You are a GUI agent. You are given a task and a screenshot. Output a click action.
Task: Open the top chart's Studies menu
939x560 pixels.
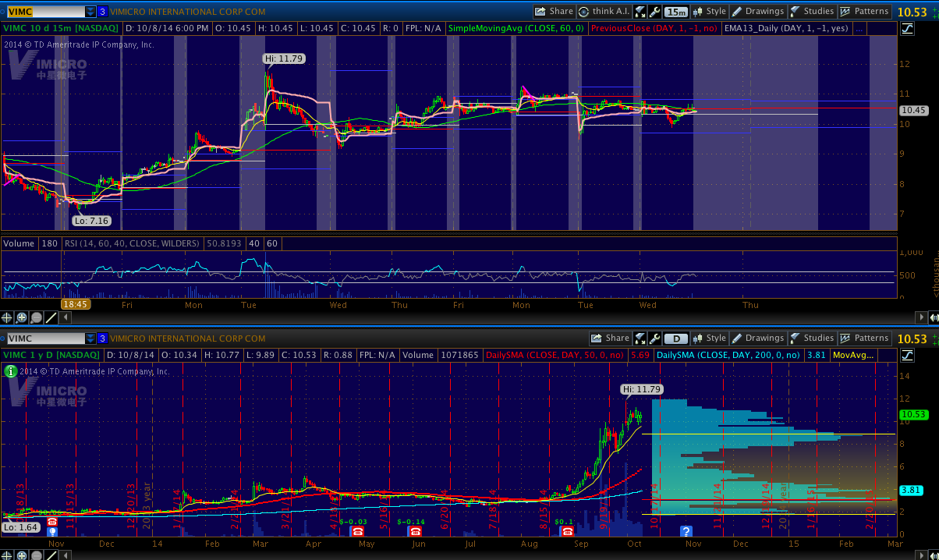tap(812, 12)
